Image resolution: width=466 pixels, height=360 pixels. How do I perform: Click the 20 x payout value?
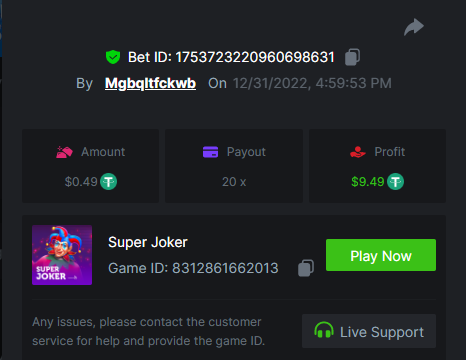234,182
